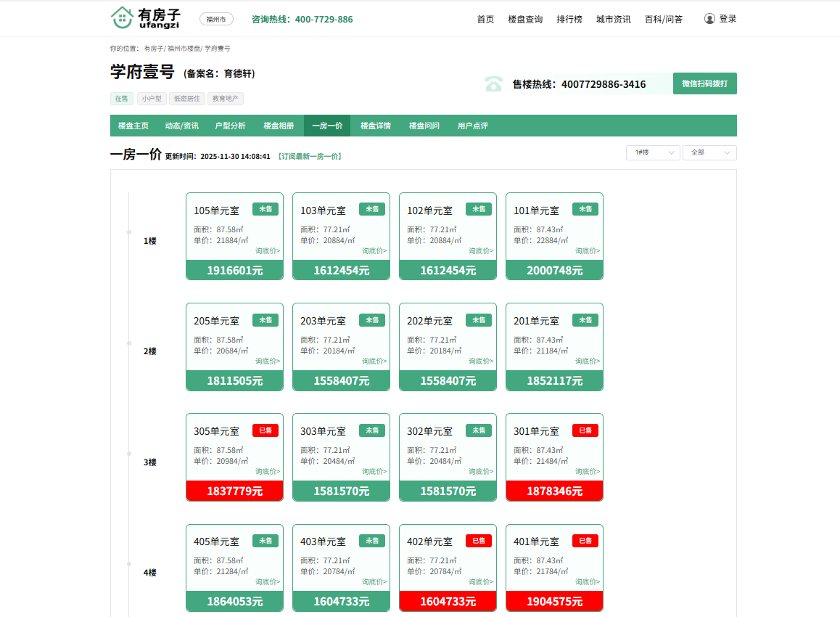
Task: Open the 福州市 city selector
Action: 216,20
